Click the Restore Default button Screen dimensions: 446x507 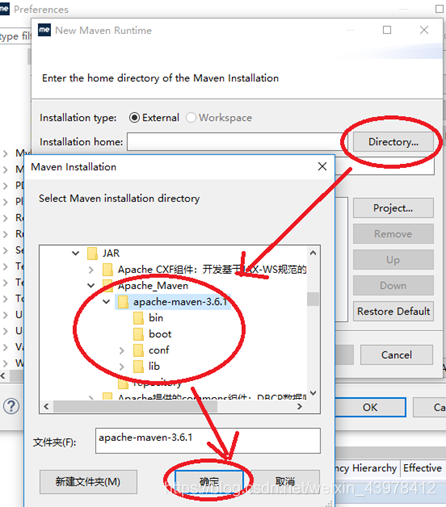(x=393, y=311)
